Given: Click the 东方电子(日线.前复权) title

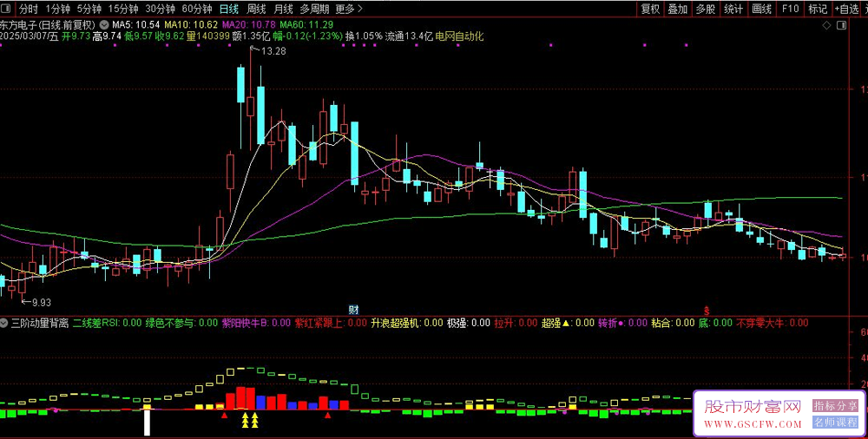Looking at the screenshot, I should [x=48, y=25].
